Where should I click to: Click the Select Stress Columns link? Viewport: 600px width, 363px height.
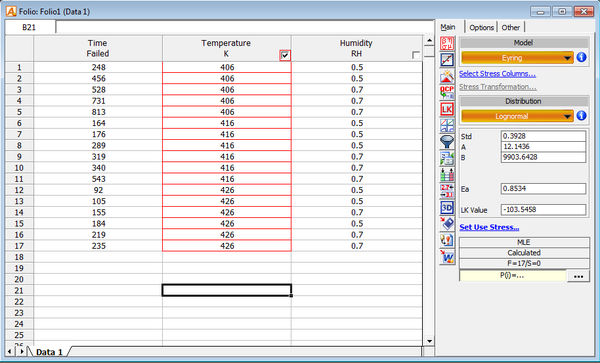tap(497, 73)
